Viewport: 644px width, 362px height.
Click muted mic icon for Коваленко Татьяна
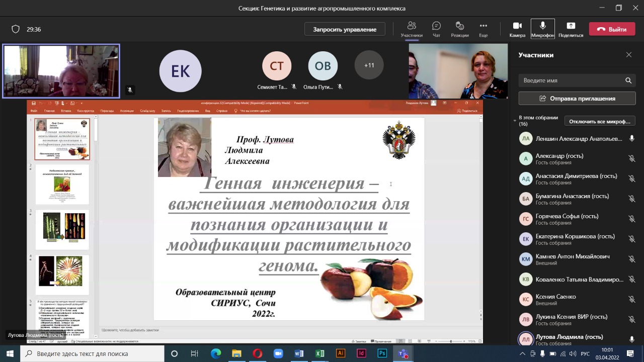pos(631,279)
